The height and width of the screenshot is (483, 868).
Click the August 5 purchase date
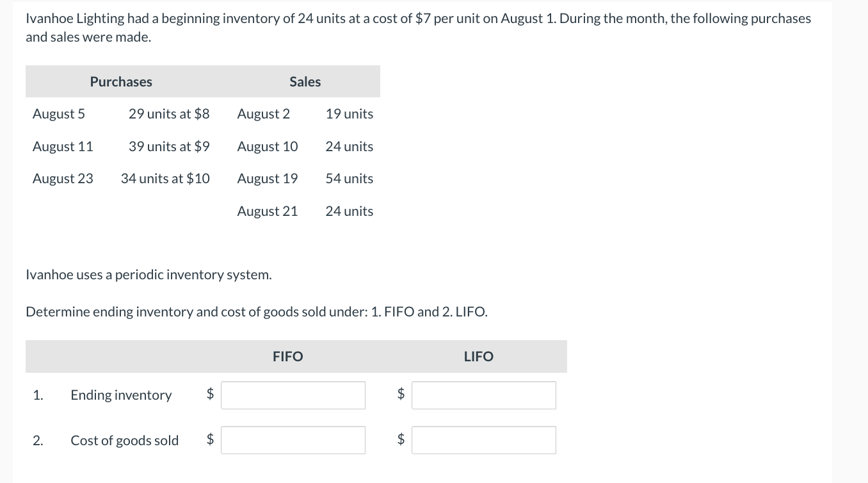point(59,114)
